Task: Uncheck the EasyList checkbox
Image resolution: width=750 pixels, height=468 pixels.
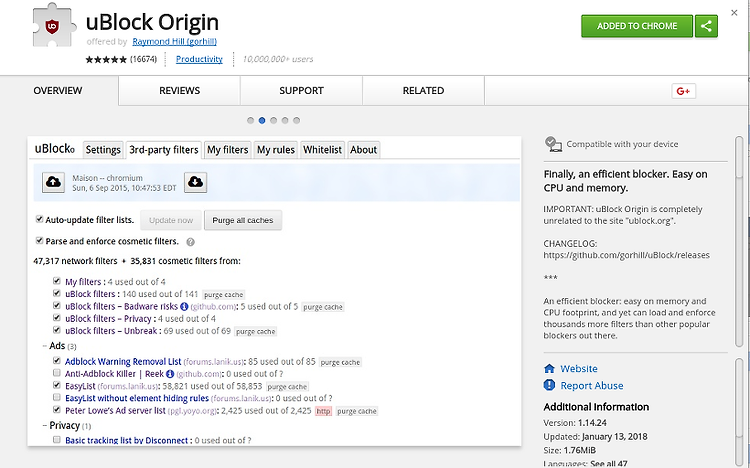Action: click(56, 385)
